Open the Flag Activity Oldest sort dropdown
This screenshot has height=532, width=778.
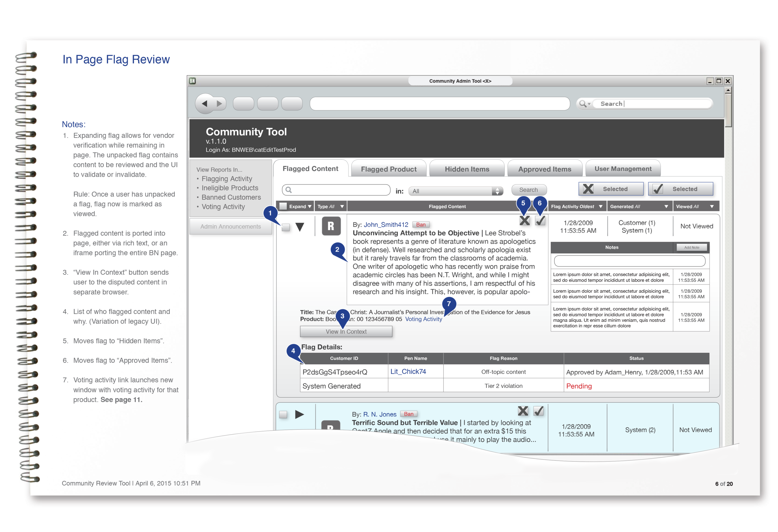(x=601, y=207)
